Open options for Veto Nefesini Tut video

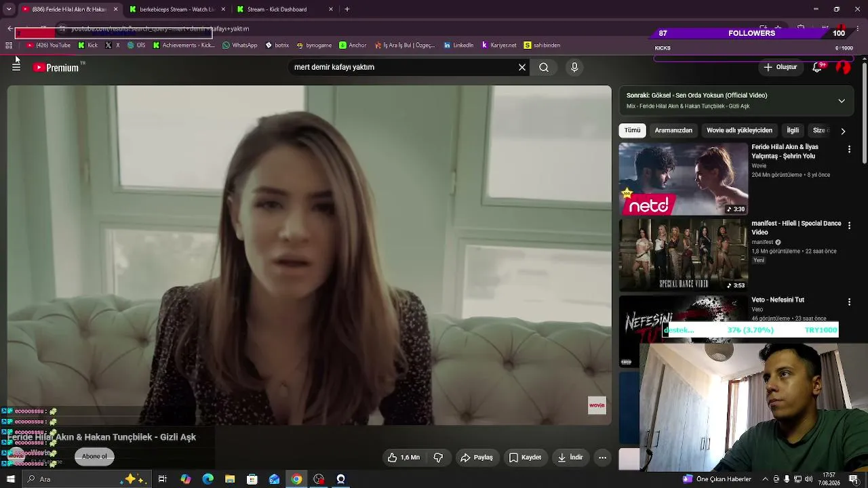pyautogui.click(x=849, y=302)
